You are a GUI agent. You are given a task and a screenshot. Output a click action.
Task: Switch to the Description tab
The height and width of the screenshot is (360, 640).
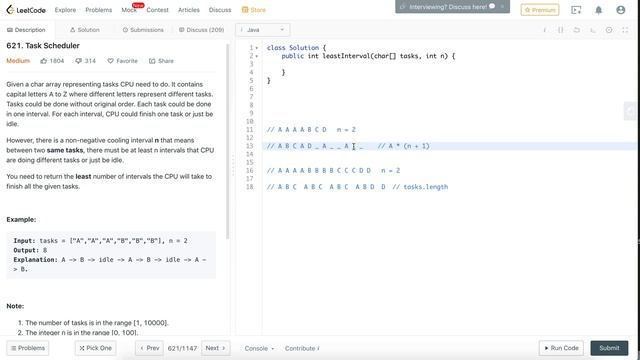point(26,30)
